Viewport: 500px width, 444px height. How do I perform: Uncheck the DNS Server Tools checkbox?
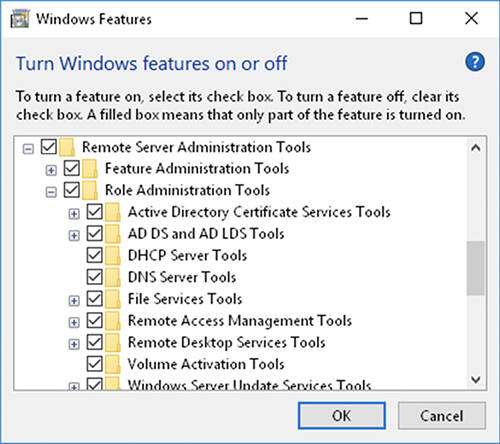[x=95, y=277]
